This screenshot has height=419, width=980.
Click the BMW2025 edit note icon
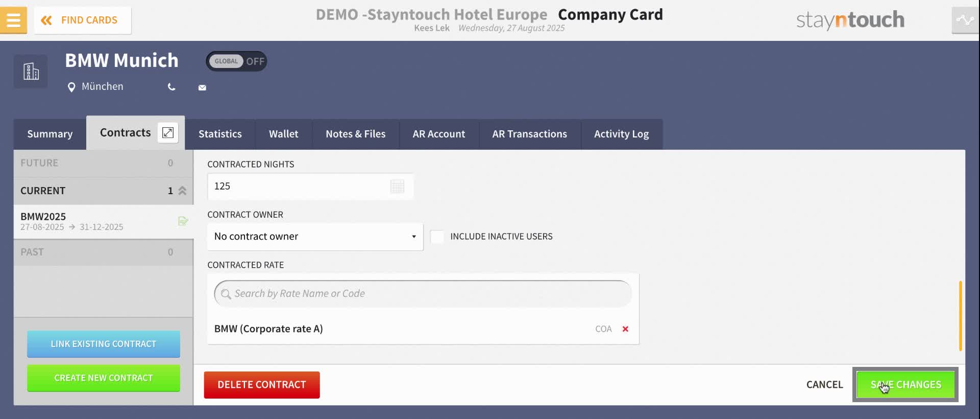pyautogui.click(x=183, y=221)
